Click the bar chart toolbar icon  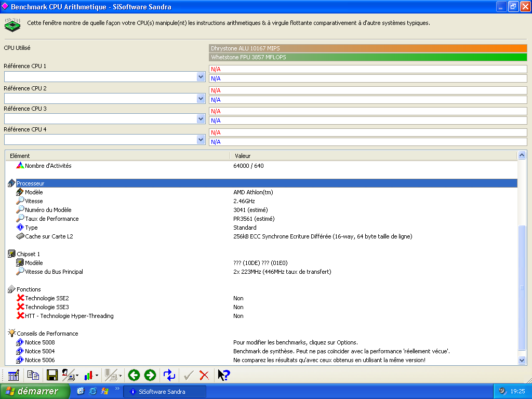point(88,375)
